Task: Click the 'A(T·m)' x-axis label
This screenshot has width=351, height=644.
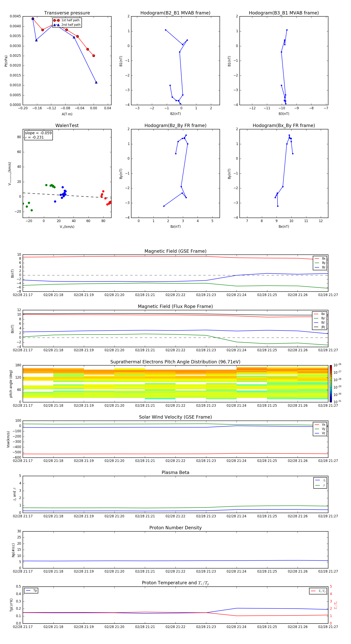Action: tap(67, 114)
